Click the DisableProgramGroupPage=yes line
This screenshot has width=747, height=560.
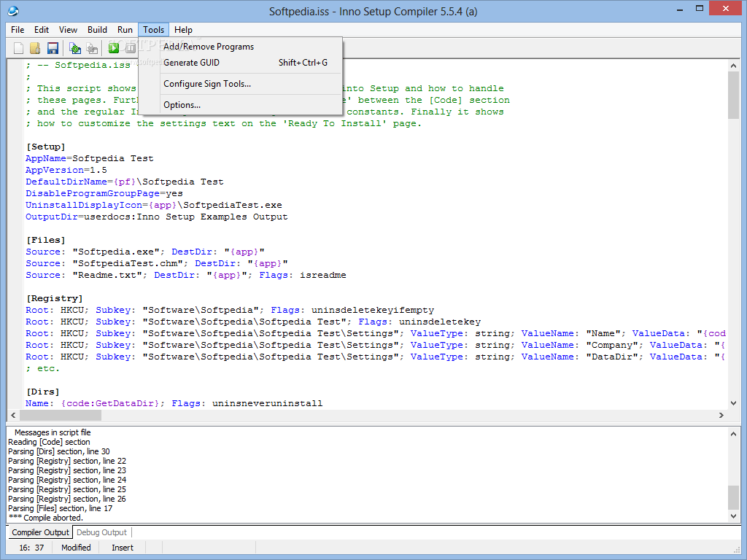point(104,193)
